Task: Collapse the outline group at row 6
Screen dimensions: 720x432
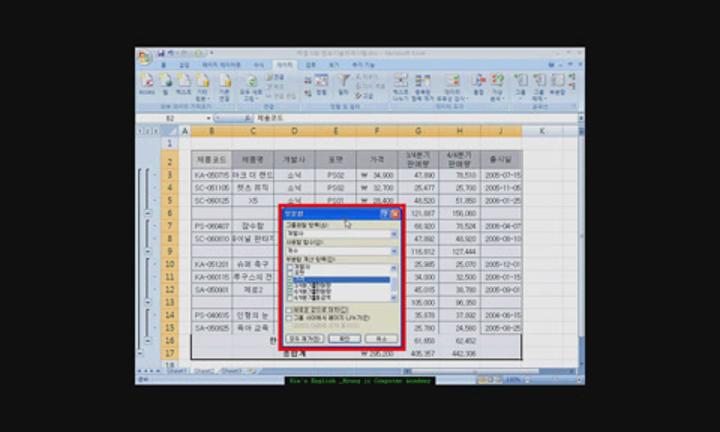Action: click(x=148, y=213)
